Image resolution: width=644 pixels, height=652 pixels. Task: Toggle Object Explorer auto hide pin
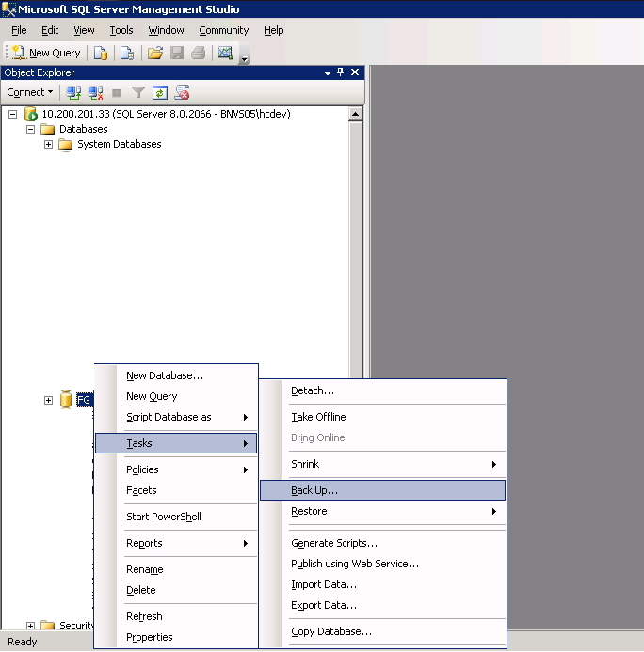(x=340, y=72)
